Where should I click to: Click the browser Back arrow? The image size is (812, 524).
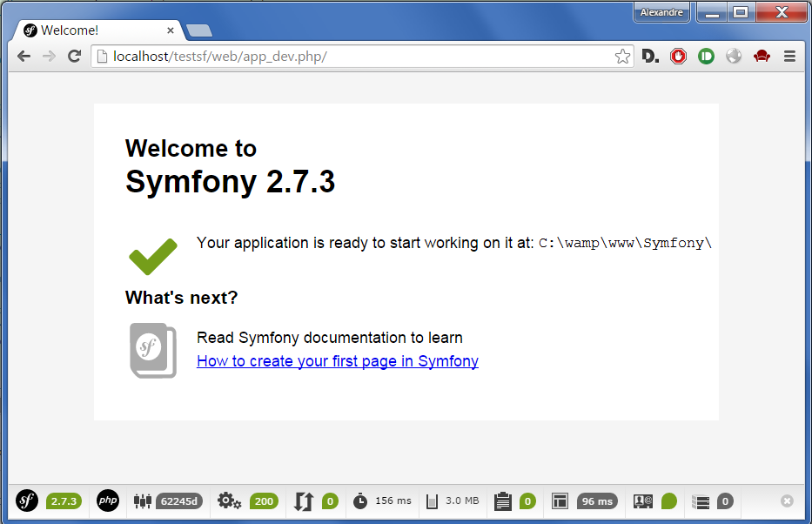23,56
